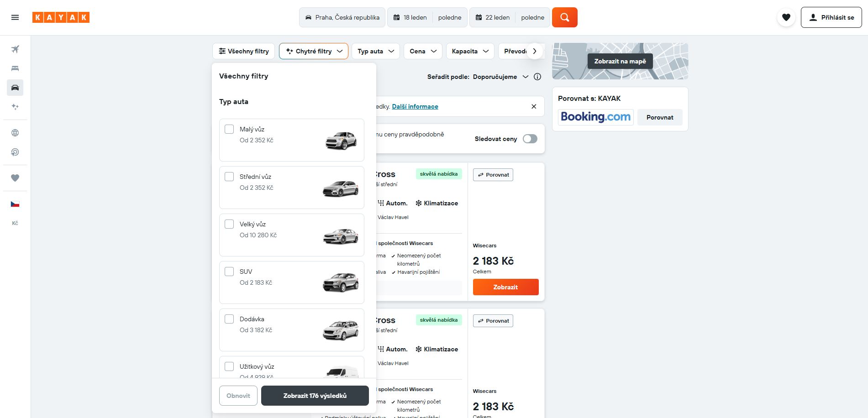
Task: Open Hotels via bed sidebar icon
Action: [15, 68]
